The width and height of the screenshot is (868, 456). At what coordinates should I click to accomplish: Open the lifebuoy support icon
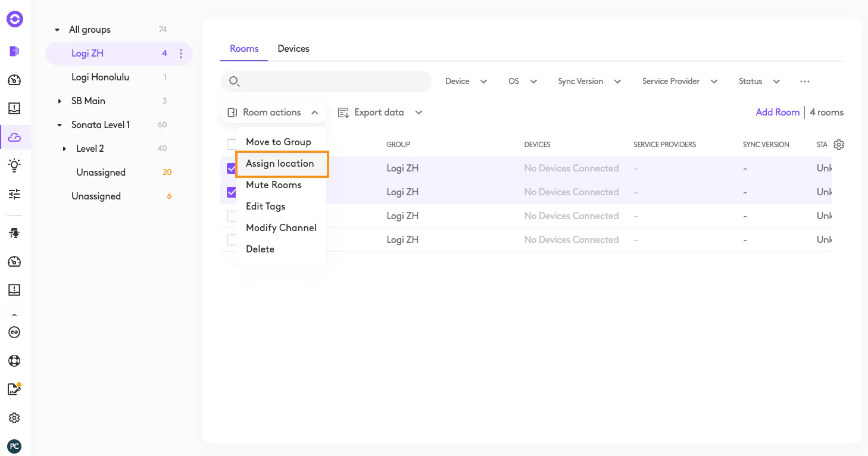[14, 361]
